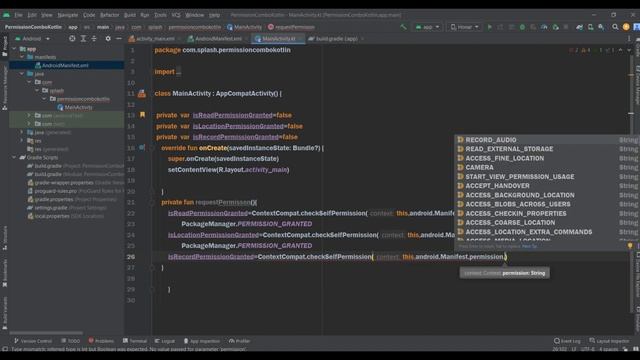This screenshot has height=360, width=640.
Task: Open the app run configuration dropdown
Action: coord(427,27)
